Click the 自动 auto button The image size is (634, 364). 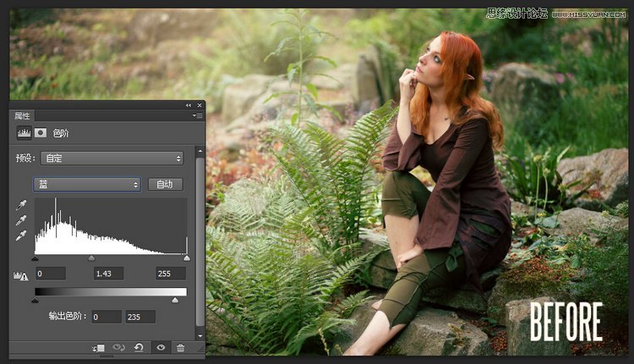tap(165, 184)
